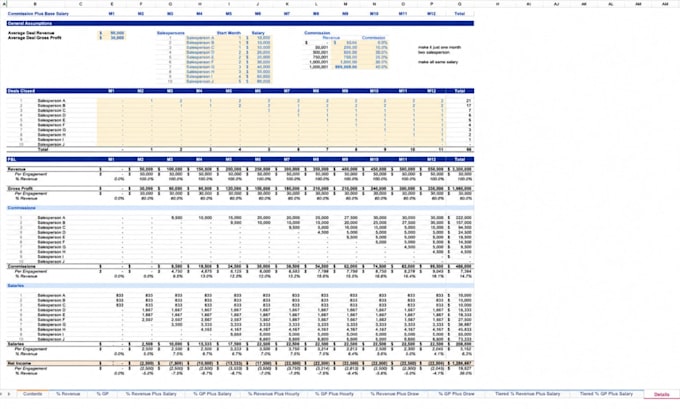The width and height of the screenshot is (680, 409).
Task: Select Salesperson D in Salaries section
Action: [x=51, y=310]
